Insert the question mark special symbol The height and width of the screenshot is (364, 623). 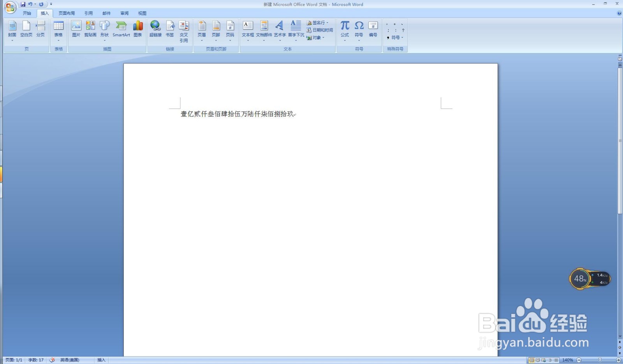(403, 30)
